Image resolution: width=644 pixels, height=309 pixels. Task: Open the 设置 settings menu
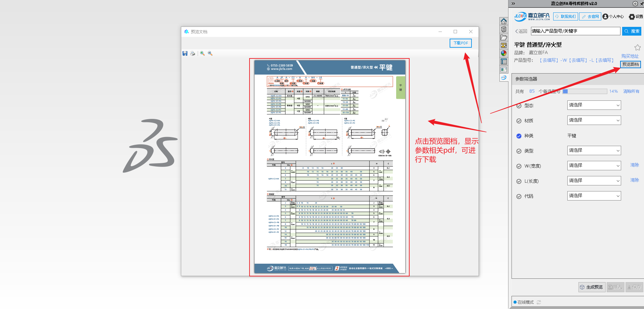click(x=636, y=16)
